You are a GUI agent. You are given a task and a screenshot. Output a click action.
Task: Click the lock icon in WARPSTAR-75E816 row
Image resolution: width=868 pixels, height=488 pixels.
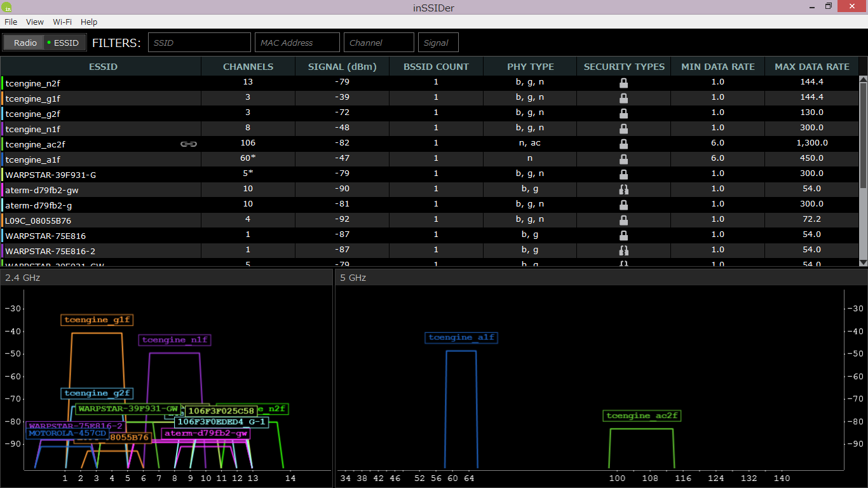coord(624,235)
